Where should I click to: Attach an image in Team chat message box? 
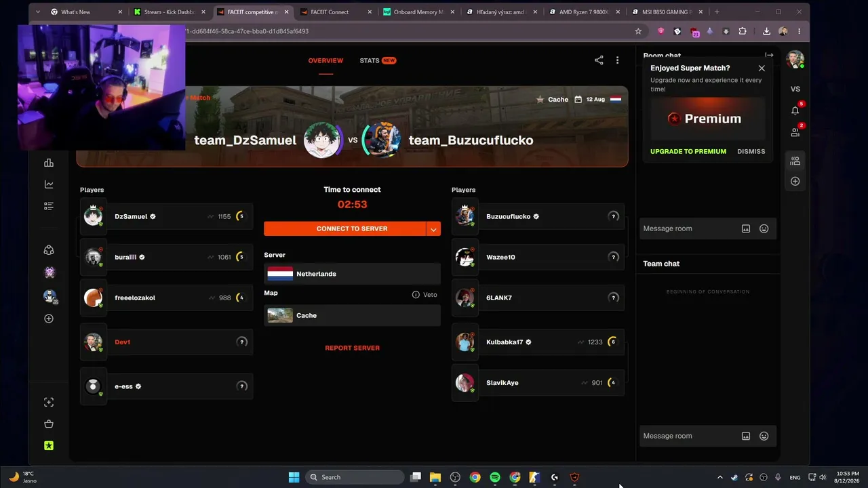(746, 436)
